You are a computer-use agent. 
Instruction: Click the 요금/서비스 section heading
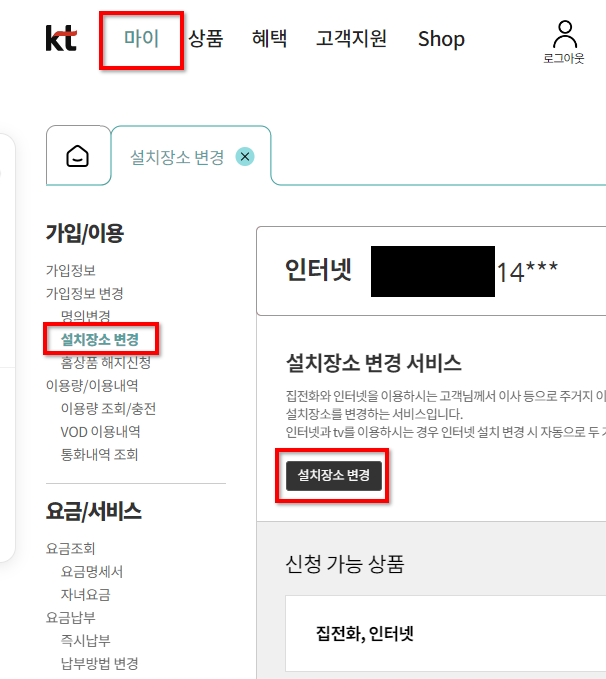click(94, 511)
